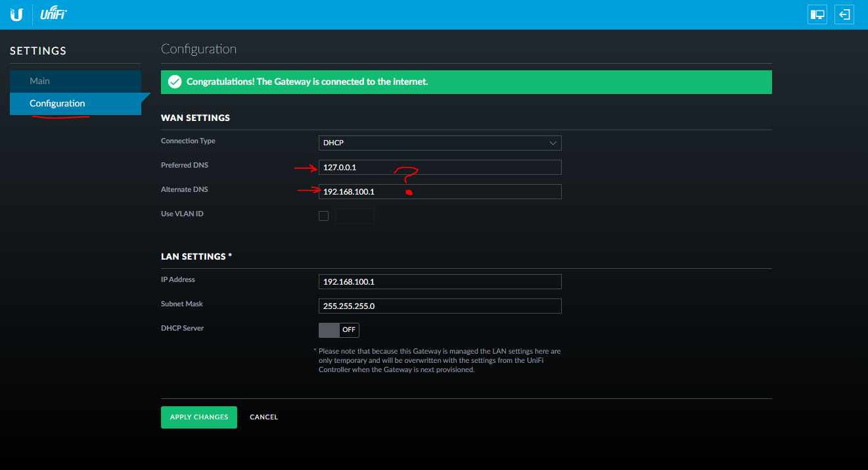Image resolution: width=868 pixels, height=470 pixels.
Task: Click the logout arrow icon
Action: [844, 14]
